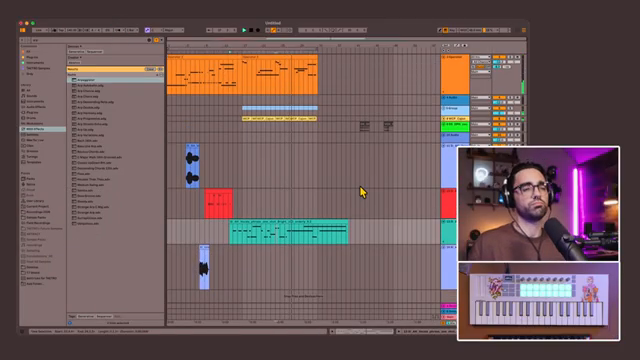Open Splice under Places

pos(31,184)
